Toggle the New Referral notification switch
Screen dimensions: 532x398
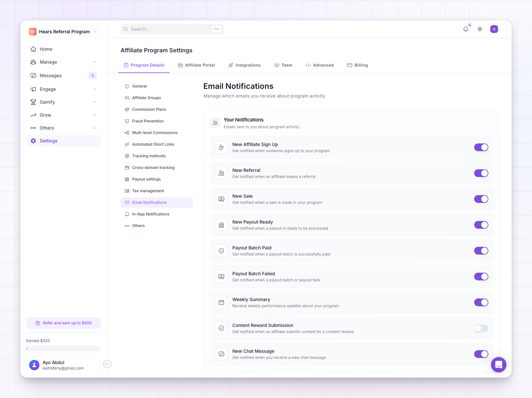(481, 173)
